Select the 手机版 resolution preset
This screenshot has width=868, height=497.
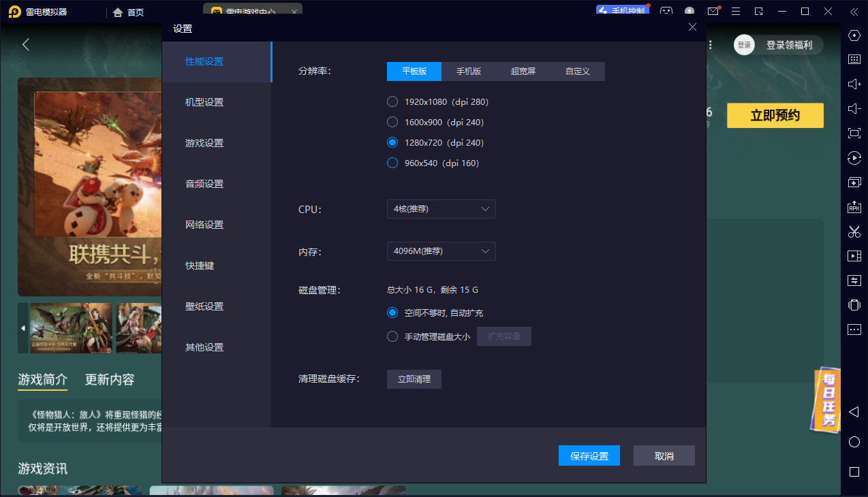pos(469,71)
